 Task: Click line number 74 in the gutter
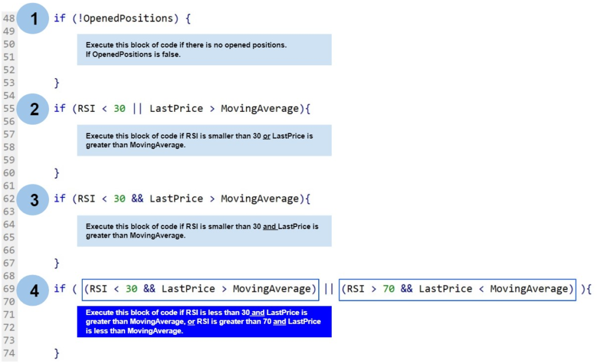9,353
